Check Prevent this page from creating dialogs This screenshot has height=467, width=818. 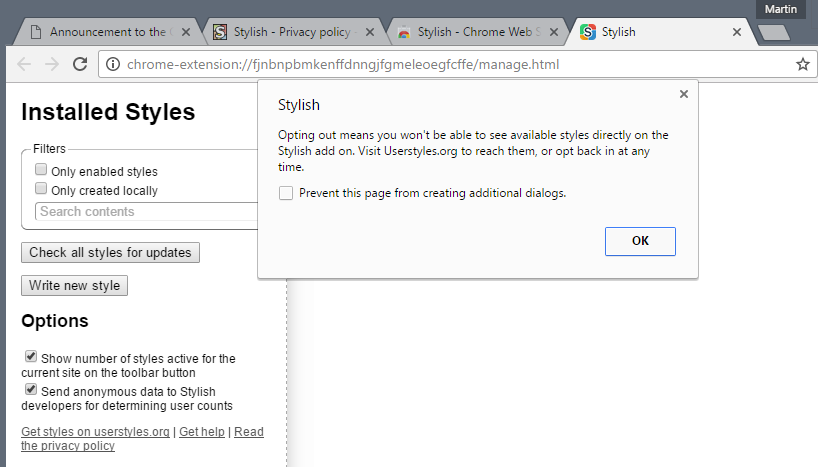tap(286, 193)
